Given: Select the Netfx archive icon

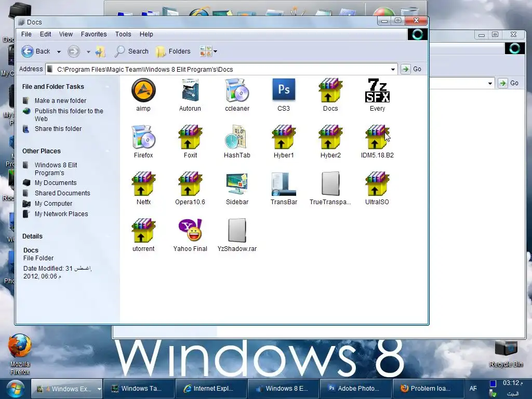Looking at the screenshot, I should [143, 184].
